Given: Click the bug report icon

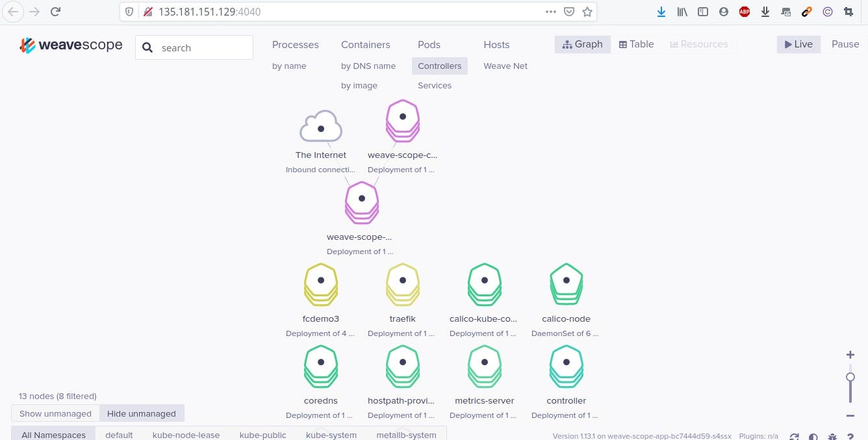Looking at the screenshot, I should pos(832,437).
